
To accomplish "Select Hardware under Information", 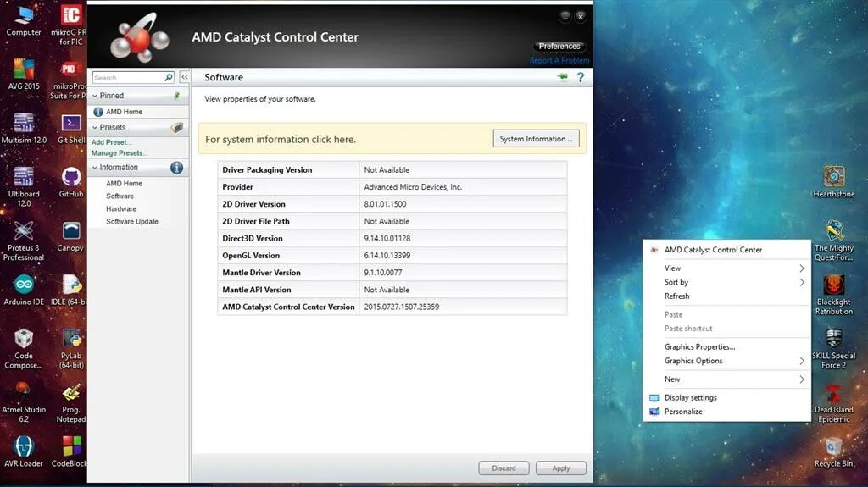I will tap(121, 209).
